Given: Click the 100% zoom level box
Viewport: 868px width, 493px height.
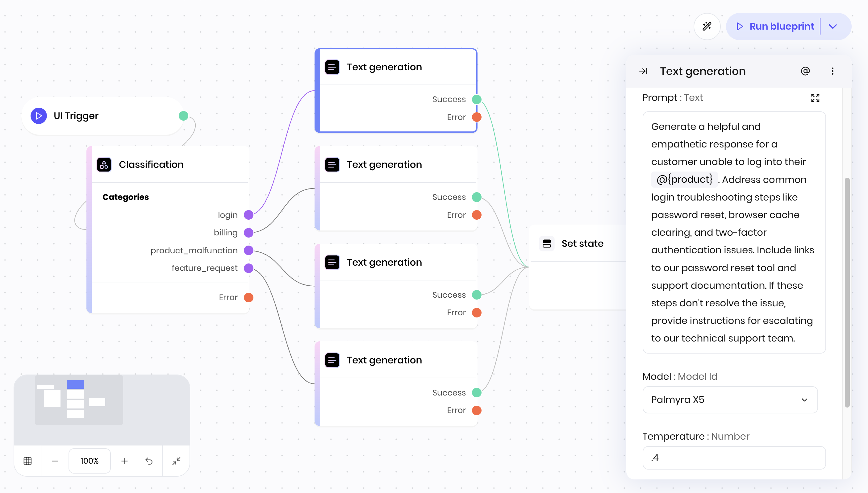Looking at the screenshot, I should point(90,461).
